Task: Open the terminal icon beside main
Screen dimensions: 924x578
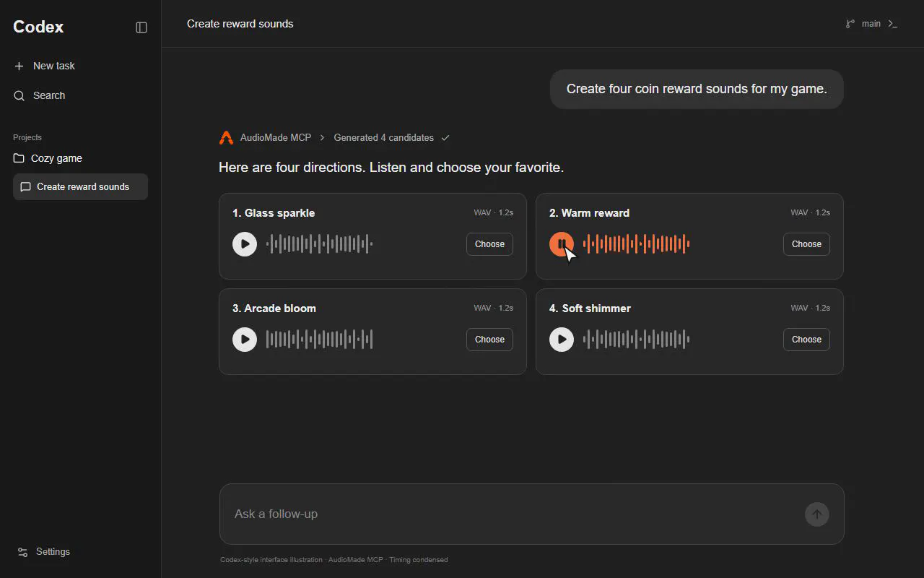Action: point(893,24)
